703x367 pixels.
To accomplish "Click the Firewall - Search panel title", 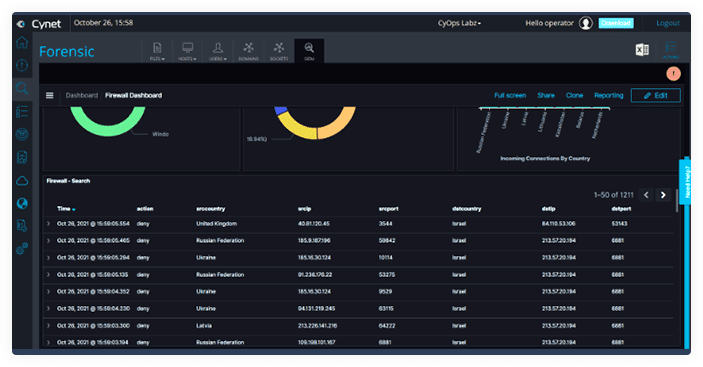I will point(68,181).
